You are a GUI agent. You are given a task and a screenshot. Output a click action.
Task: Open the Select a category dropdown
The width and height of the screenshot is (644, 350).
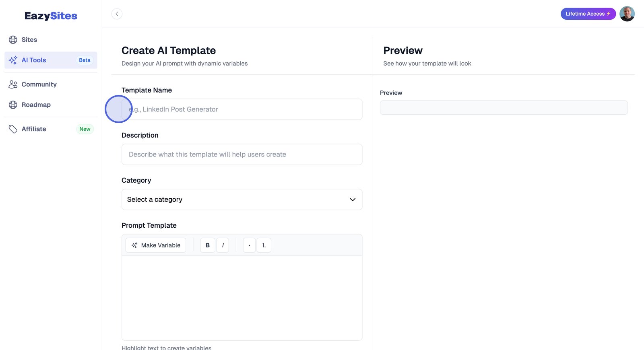point(242,200)
